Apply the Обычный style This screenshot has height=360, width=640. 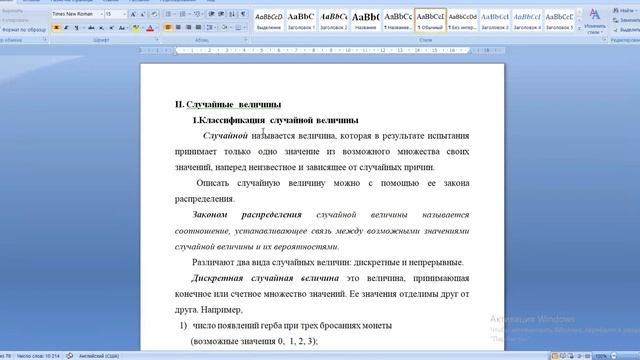click(x=430, y=20)
